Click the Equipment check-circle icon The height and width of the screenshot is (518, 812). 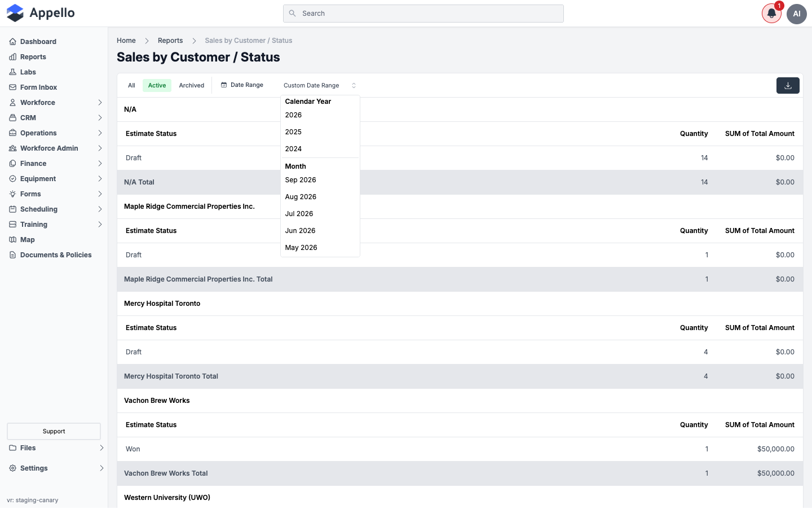coord(12,179)
